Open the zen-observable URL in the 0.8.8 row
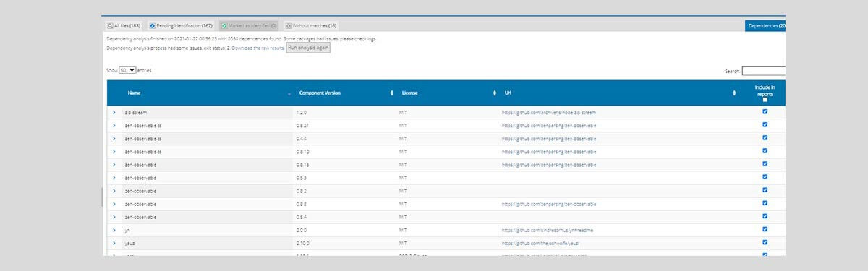 point(549,205)
